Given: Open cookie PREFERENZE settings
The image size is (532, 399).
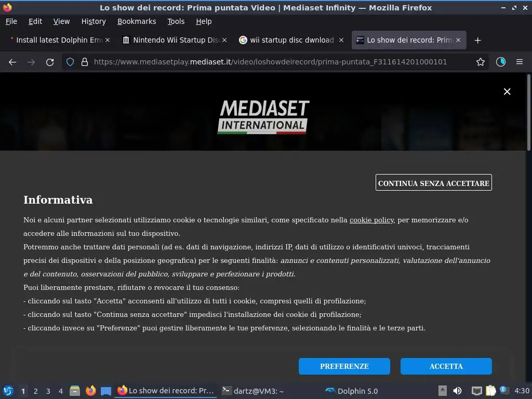Looking at the screenshot, I should (x=344, y=366).
